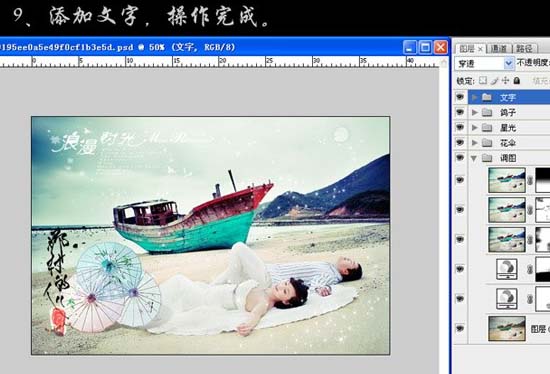The height and width of the screenshot is (374, 550).
Task: Click the folder icon of 文字 group
Action: pos(487,97)
